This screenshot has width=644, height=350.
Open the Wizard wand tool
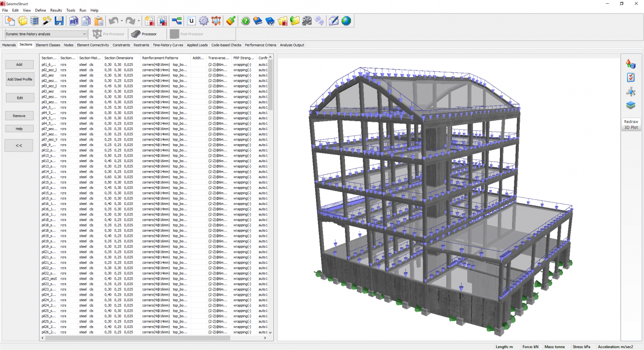47,21
